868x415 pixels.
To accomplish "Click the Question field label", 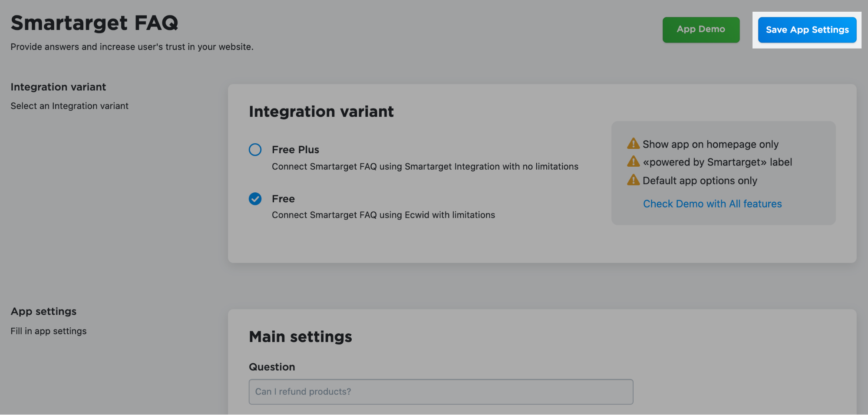I will tap(272, 367).
